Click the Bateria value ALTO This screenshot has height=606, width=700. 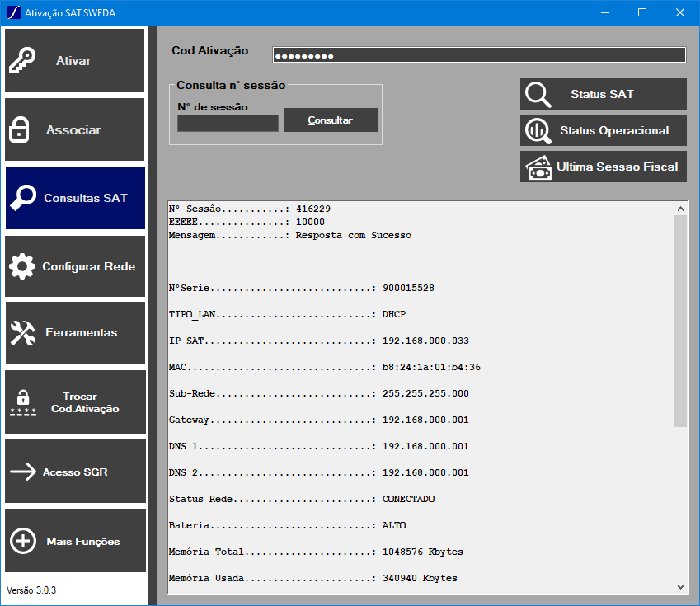(394, 524)
